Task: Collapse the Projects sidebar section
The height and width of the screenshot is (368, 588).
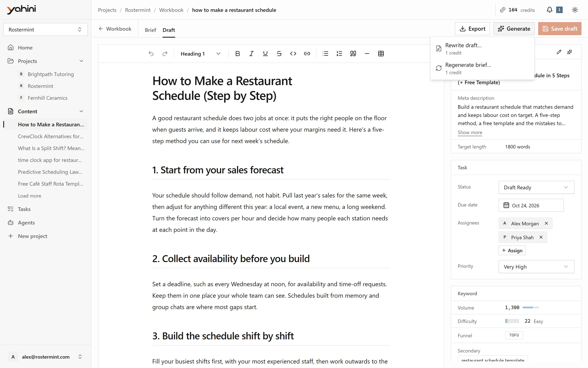Action: point(81,61)
